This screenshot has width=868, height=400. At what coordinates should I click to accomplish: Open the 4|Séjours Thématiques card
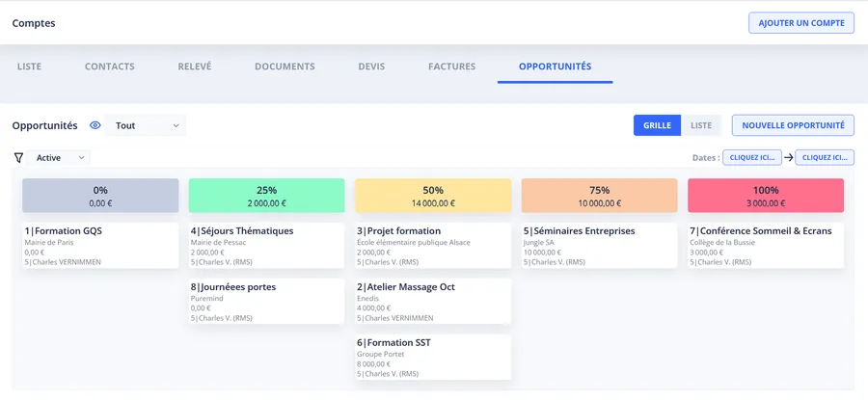pos(267,246)
